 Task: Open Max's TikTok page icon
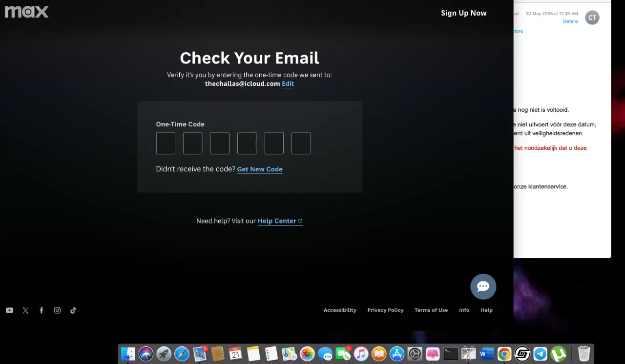click(x=73, y=310)
